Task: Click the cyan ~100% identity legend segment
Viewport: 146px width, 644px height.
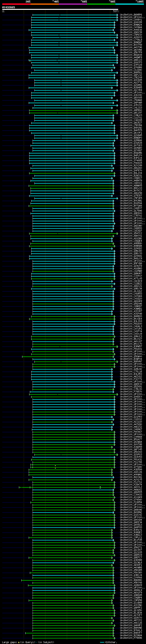Action: [x=129, y=4]
